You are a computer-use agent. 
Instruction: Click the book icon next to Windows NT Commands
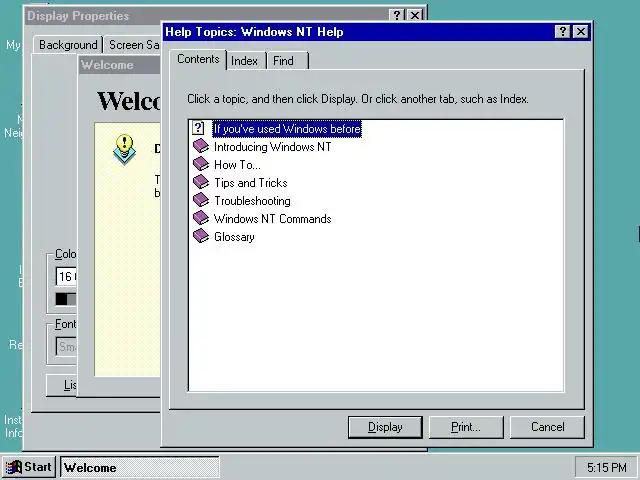coord(201,218)
